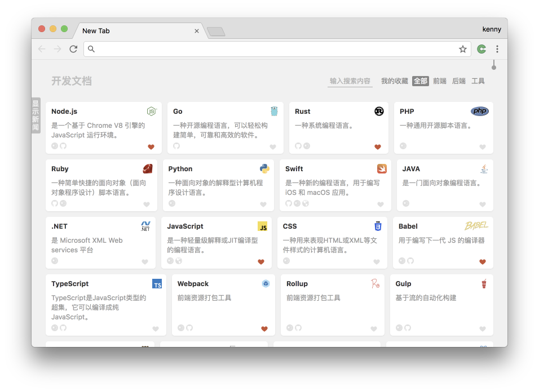Screen dimensions: 539x392
Task: Favorite Go with its heart icon
Action: click(273, 147)
